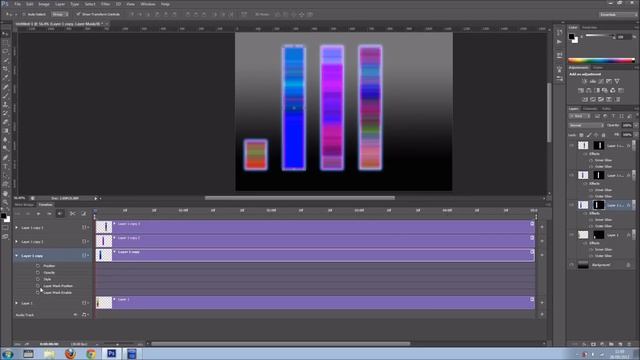Select the Rectangular Marquee tool
This screenshot has width=640, height=360.
tap(5, 43)
